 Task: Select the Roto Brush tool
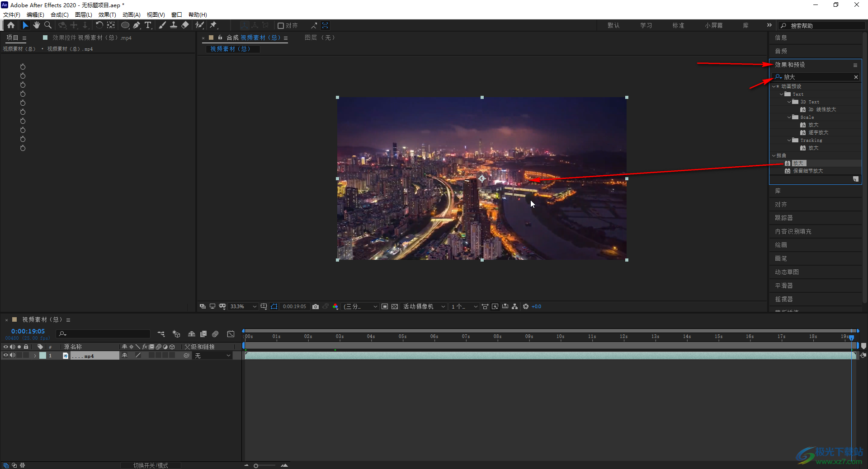pos(199,25)
